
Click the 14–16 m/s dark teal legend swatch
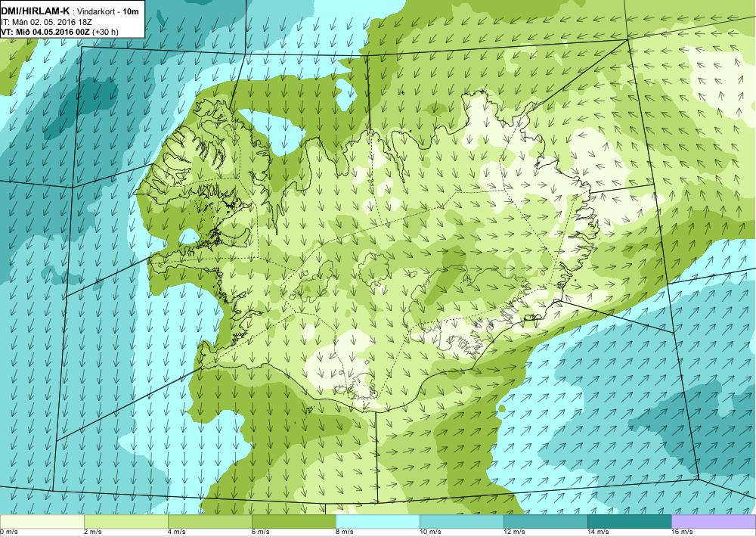[629, 522]
